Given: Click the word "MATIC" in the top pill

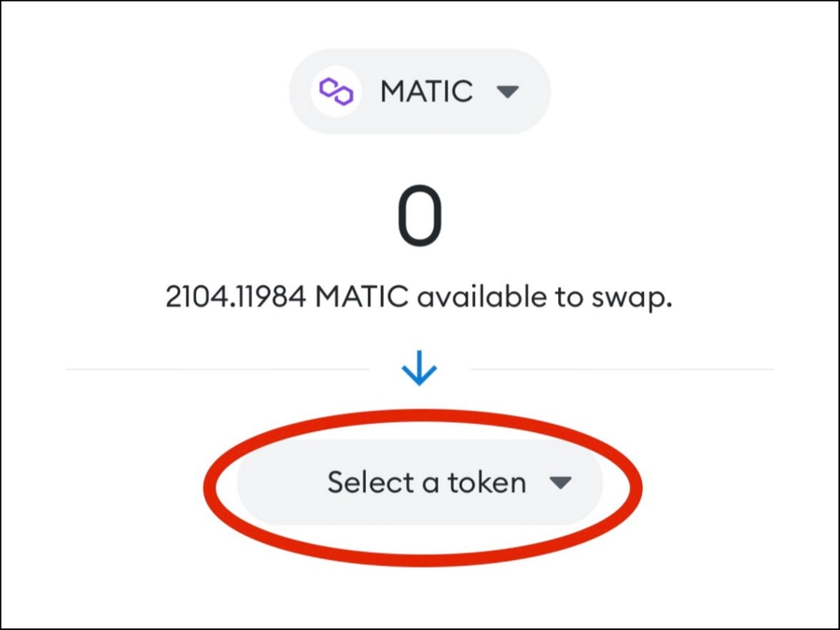Looking at the screenshot, I should click(x=426, y=91).
